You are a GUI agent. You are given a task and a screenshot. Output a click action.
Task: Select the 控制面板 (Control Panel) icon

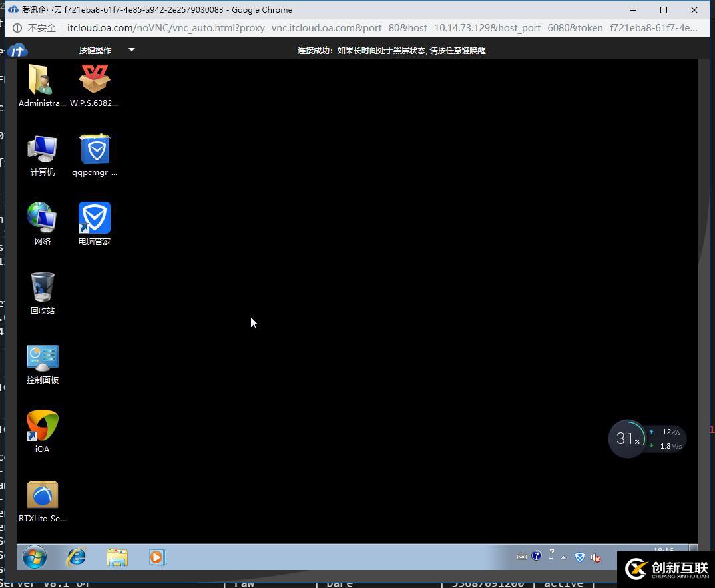[42, 364]
